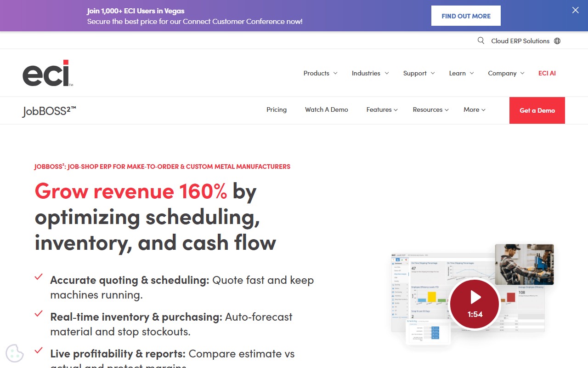Screen dimensions: 588x368
Task: Open site search magnifier icon
Action: (481, 40)
